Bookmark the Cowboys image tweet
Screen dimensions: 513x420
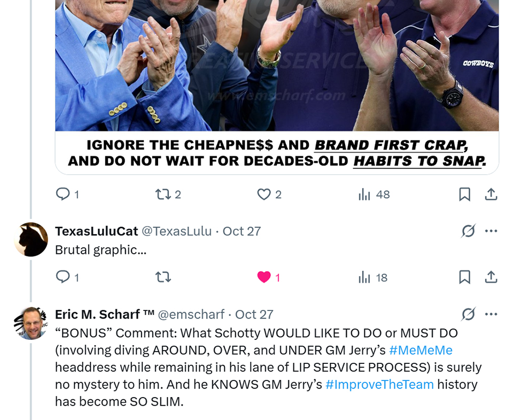pyautogui.click(x=464, y=195)
